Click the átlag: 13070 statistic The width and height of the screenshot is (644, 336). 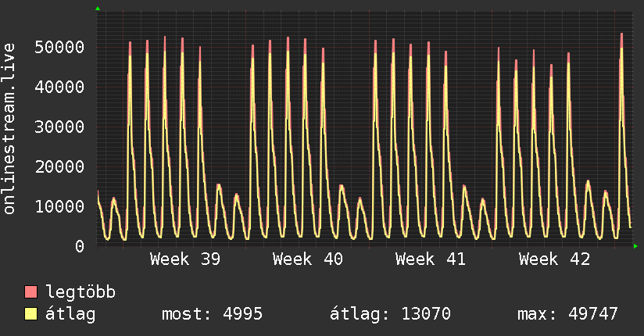pos(390,314)
